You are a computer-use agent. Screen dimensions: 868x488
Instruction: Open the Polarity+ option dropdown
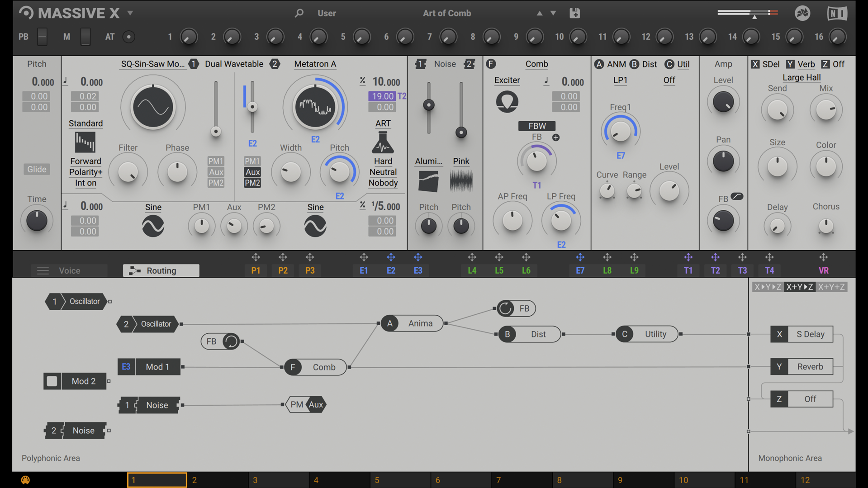pyautogui.click(x=85, y=172)
